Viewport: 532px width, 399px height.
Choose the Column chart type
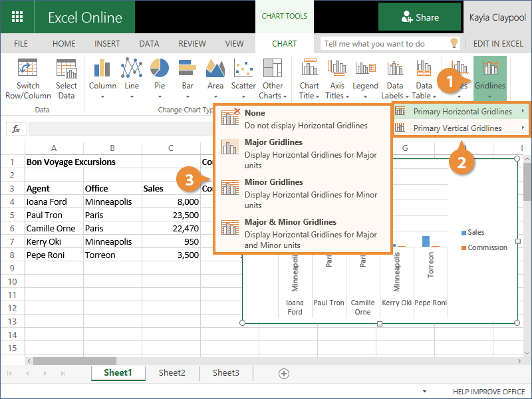102,69
